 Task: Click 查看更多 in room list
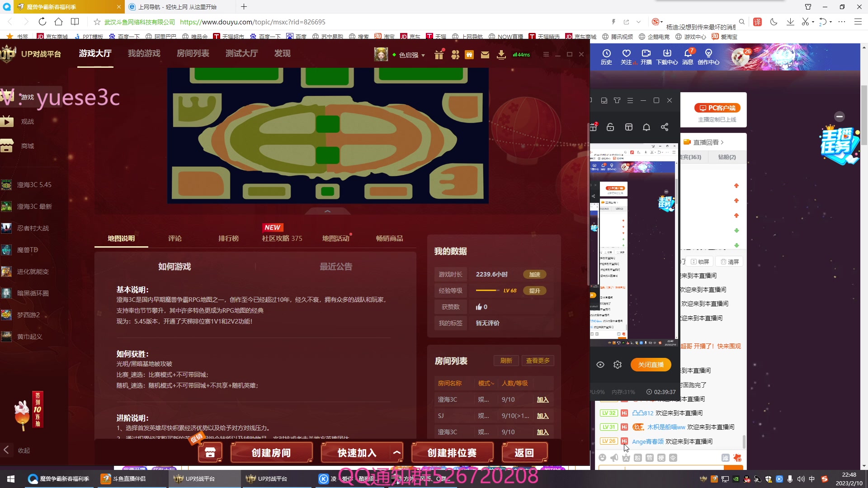coord(538,361)
